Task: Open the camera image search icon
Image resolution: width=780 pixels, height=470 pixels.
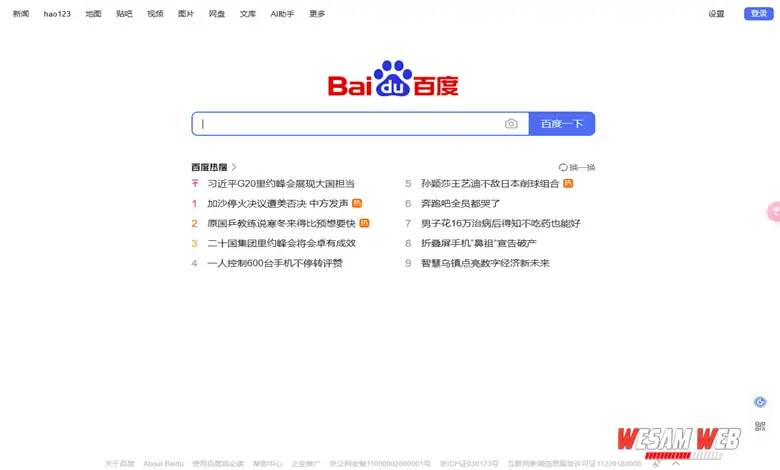Action: coord(511,124)
